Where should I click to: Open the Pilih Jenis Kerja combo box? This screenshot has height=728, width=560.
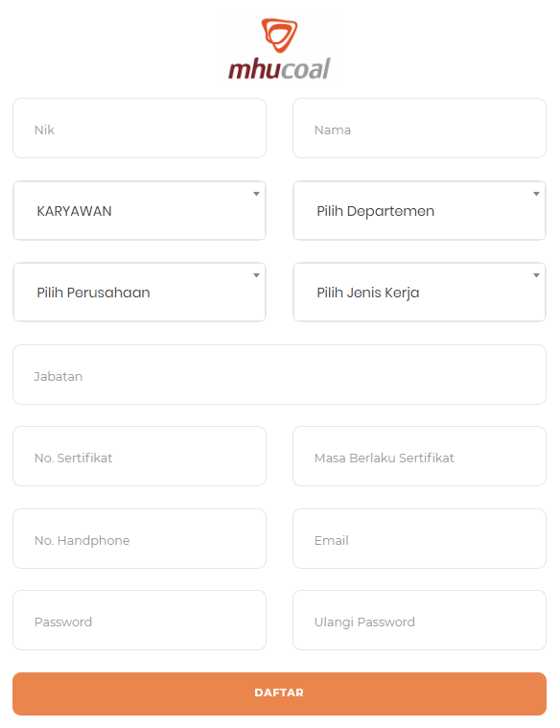tap(419, 292)
